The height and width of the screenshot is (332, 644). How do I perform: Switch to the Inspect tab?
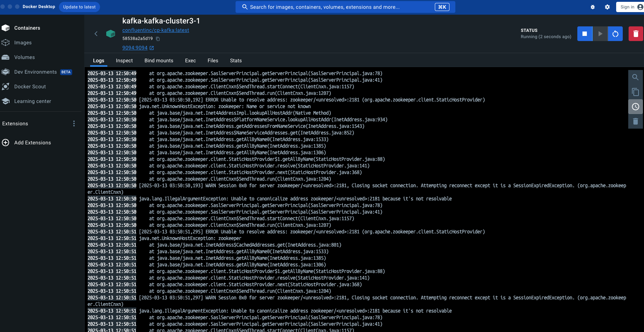click(x=124, y=60)
